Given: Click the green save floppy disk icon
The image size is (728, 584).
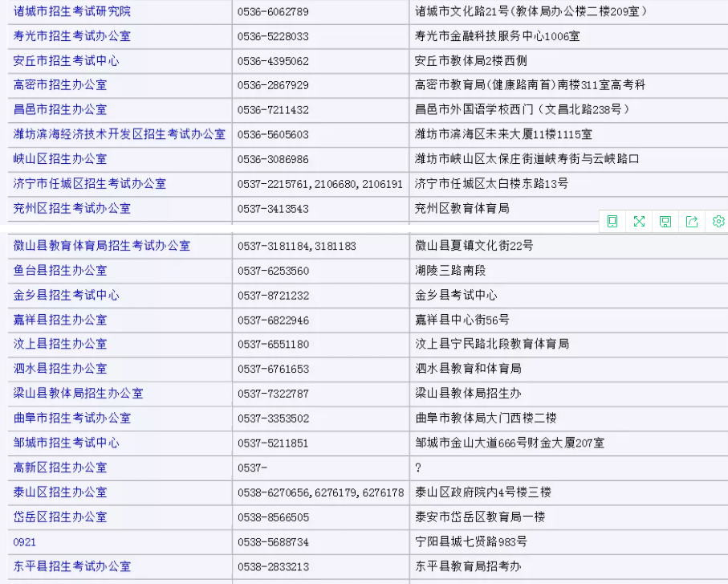Looking at the screenshot, I should 665,222.
